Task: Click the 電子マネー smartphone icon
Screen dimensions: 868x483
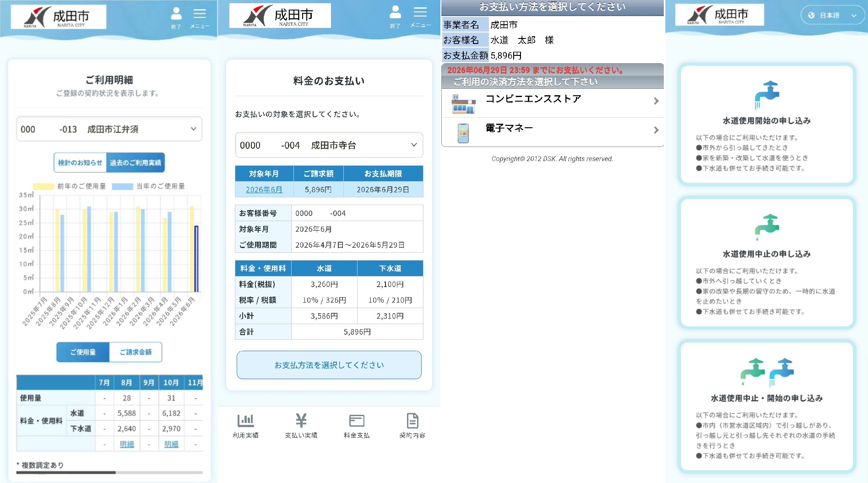Action: point(463,133)
